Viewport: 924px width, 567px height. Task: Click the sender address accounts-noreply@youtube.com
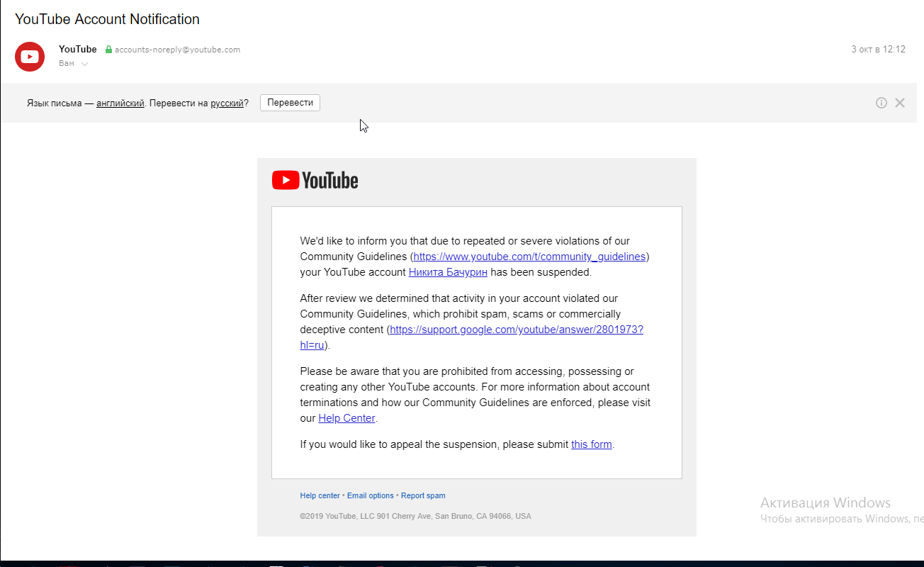point(177,50)
